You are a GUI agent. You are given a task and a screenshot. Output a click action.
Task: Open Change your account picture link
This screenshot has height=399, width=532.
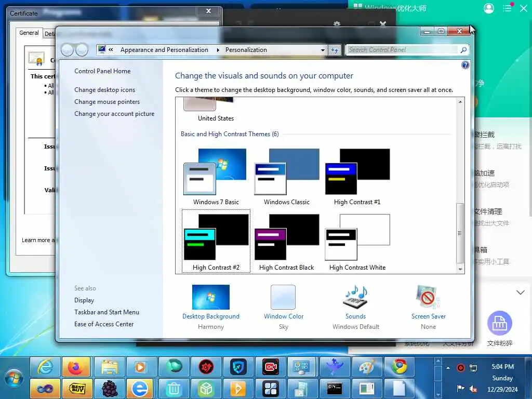pos(114,114)
